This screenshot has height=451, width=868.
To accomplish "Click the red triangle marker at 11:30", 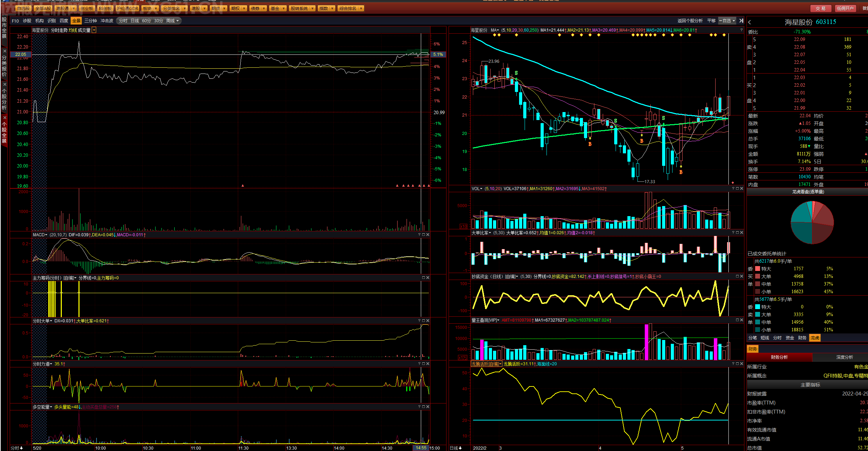I will (243, 186).
